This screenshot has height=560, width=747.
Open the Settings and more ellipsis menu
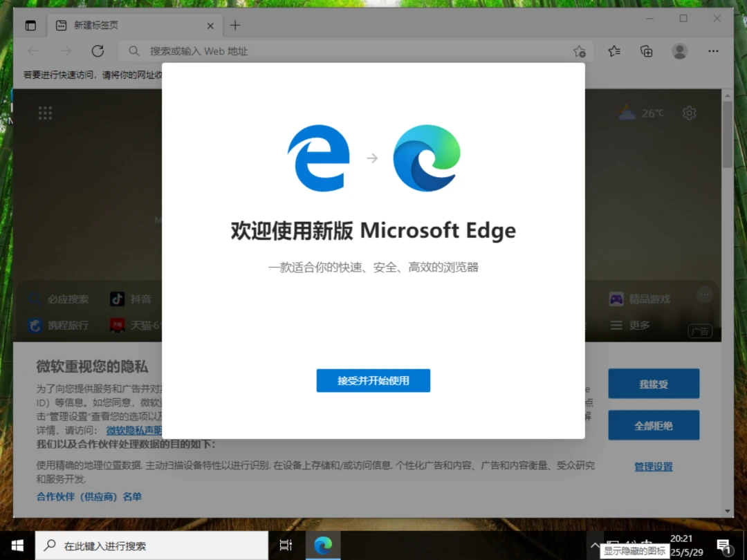click(x=713, y=51)
